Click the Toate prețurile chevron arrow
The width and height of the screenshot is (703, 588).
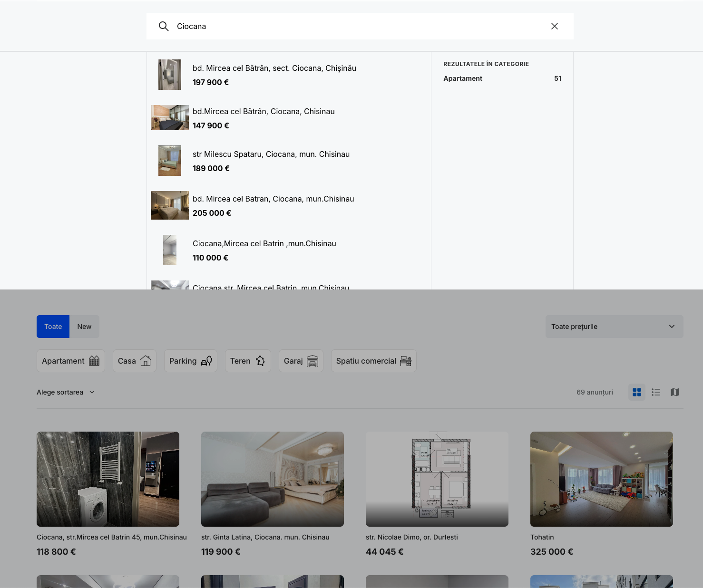(x=672, y=327)
